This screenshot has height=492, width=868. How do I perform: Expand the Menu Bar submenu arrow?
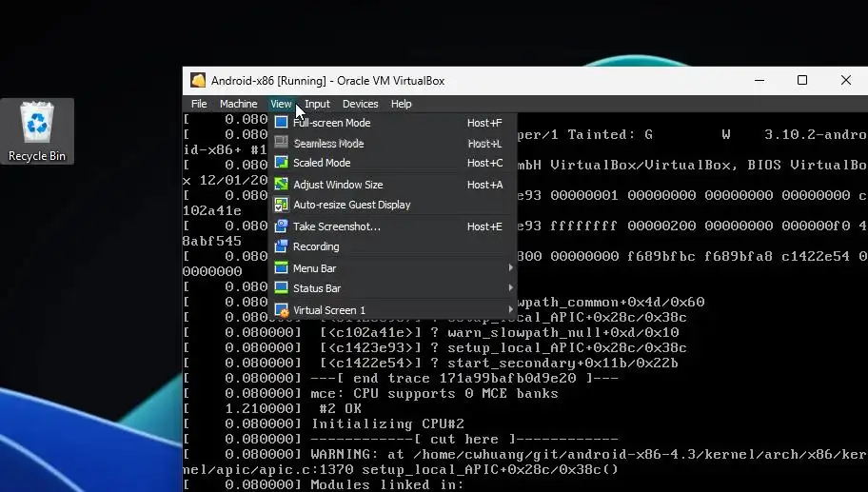coord(510,267)
